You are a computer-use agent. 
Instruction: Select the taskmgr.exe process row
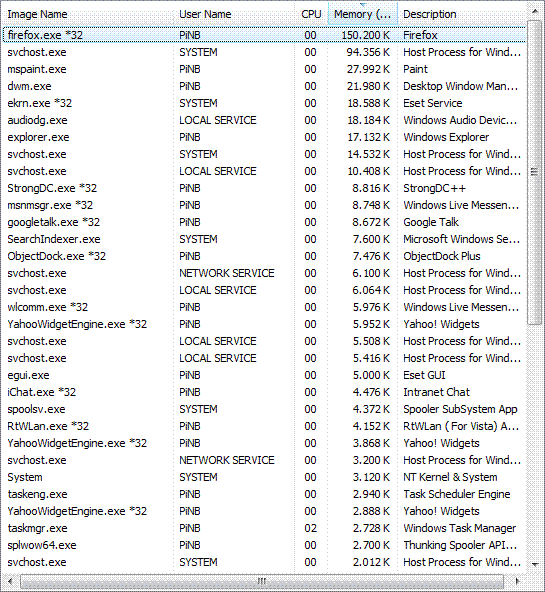(x=265, y=528)
